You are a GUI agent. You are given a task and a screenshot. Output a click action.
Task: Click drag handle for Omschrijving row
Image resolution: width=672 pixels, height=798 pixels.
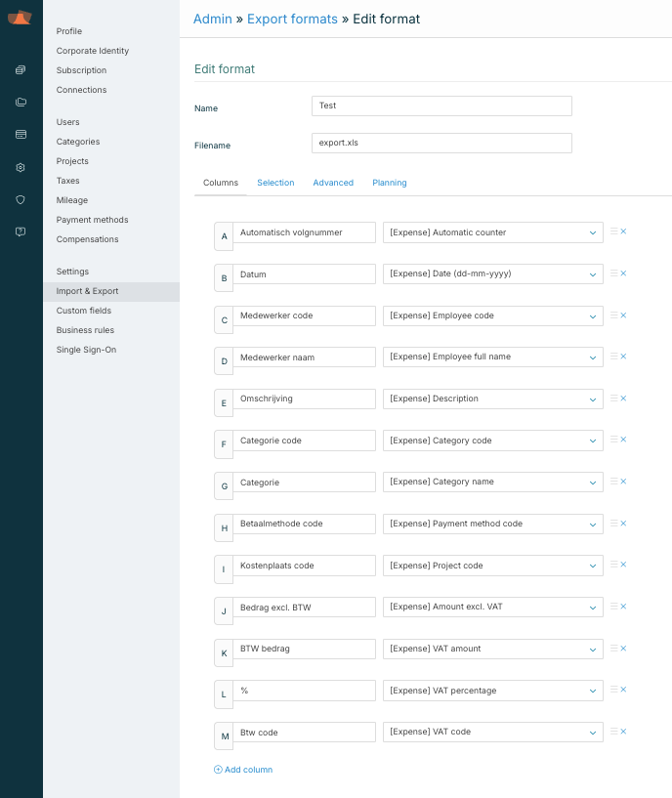click(x=613, y=399)
